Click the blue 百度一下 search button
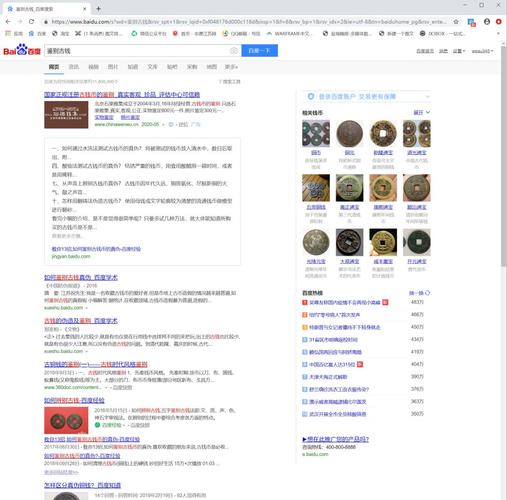Image resolution: width=507 pixels, height=500 pixels. pyautogui.click(x=259, y=51)
